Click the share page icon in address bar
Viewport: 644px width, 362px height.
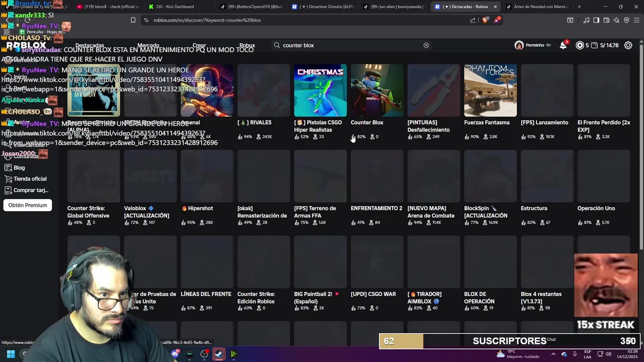tap(473, 20)
